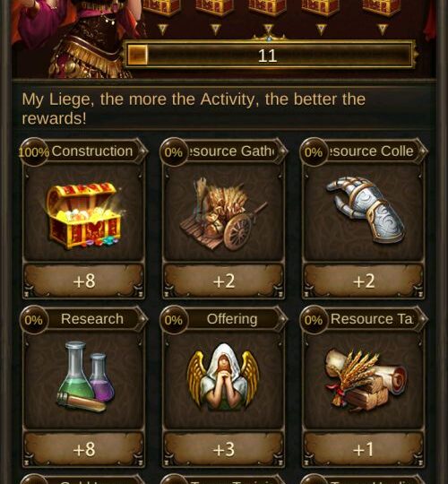Expand the Research header arrow

click(x=142, y=319)
